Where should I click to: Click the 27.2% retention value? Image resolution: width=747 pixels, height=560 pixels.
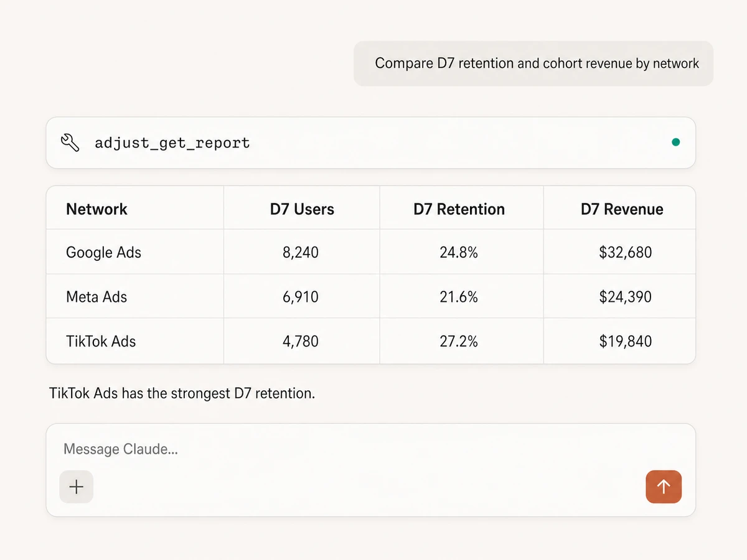[459, 341]
